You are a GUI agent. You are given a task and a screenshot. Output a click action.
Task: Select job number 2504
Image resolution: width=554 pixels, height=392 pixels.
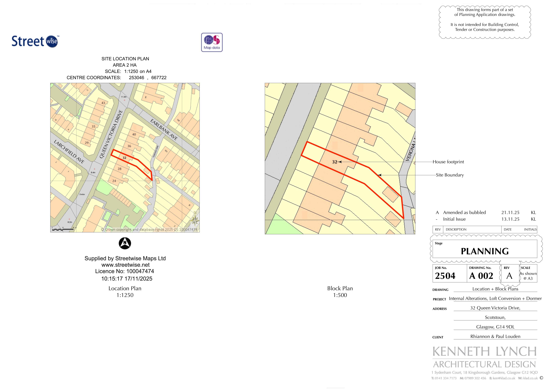pos(445,276)
